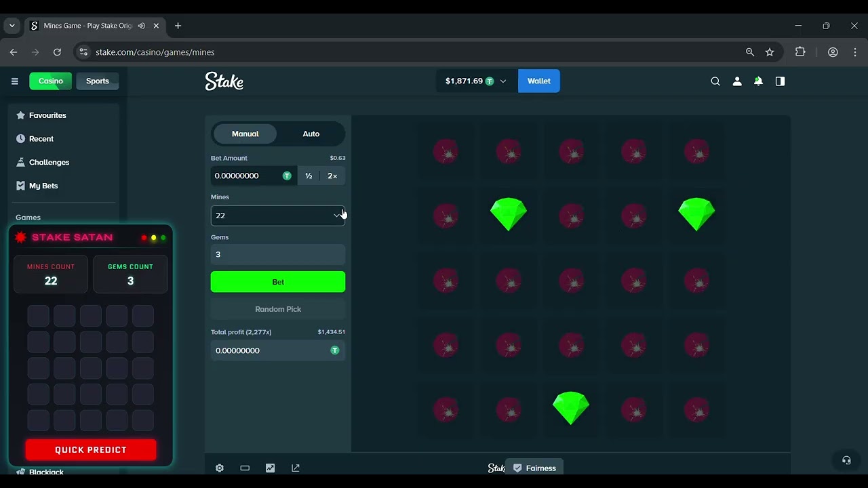
Task: Open the user profile icon
Action: click(737, 81)
